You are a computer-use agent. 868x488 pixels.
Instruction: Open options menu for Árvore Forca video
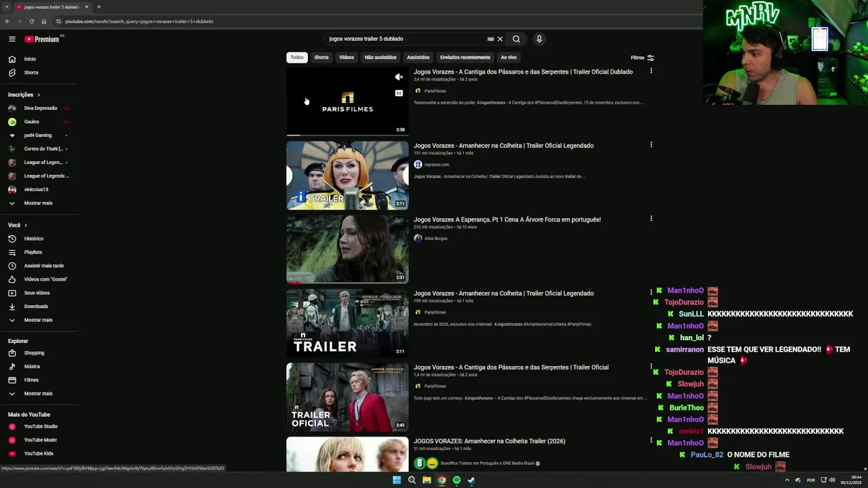click(x=651, y=219)
